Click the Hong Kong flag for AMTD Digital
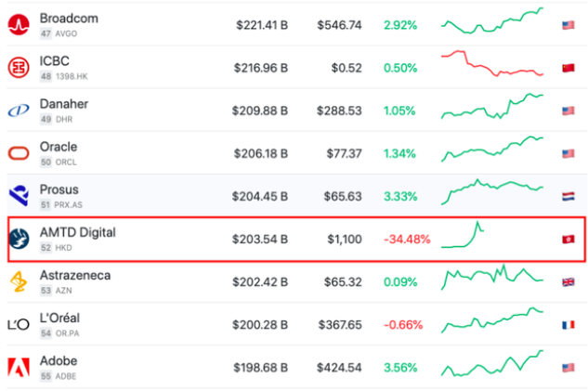Image resolution: width=588 pixels, height=391 pixels. pos(568,240)
